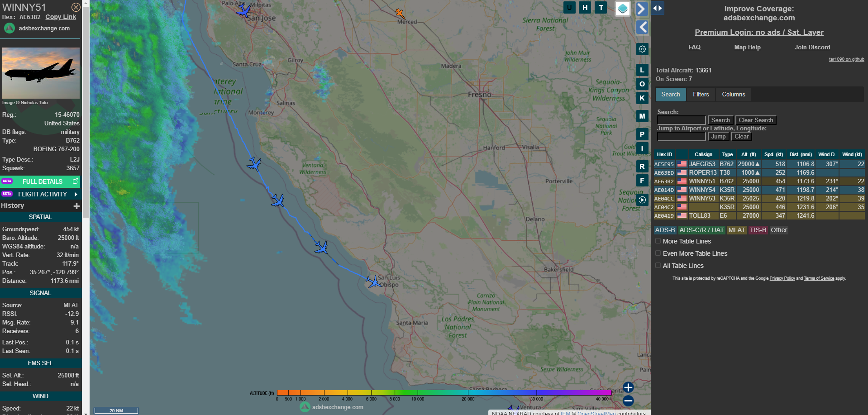This screenshot has width=868, height=415.
Task: Click the adsbexchange logo in info panel
Action: click(x=10, y=28)
